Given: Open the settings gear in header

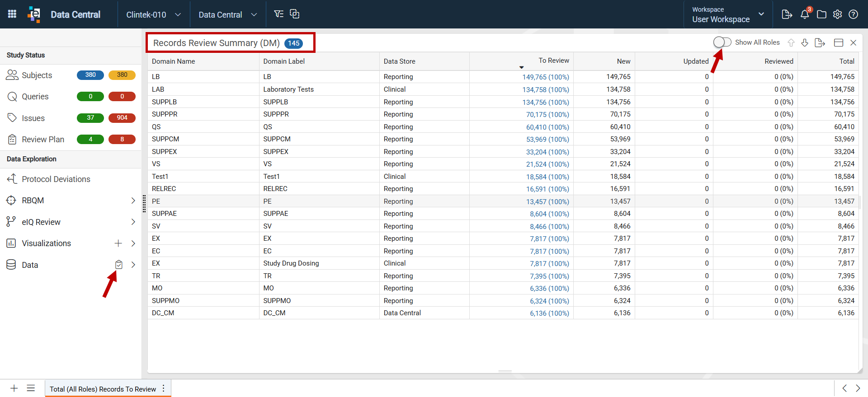Looking at the screenshot, I should (x=837, y=14).
